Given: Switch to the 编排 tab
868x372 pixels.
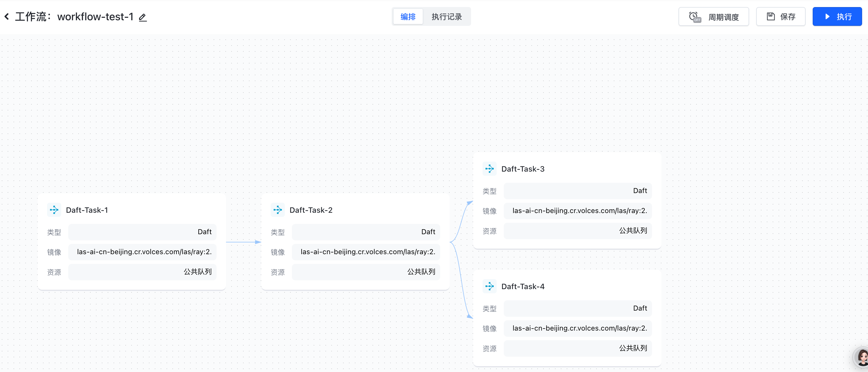Looking at the screenshot, I should 408,16.
